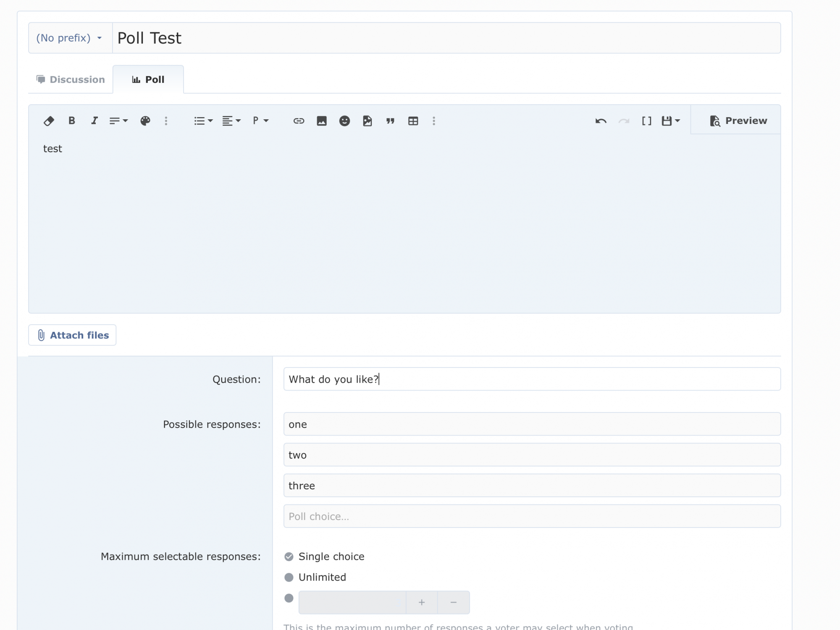
Task: Expand the list options dropdown
Action: tap(203, 121)
